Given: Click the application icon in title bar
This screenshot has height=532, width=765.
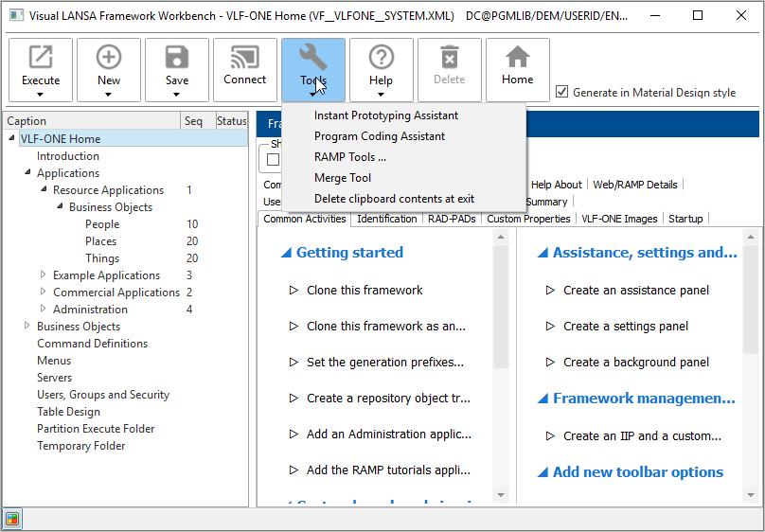Looking at the screenshot, I should coord(16,15).
